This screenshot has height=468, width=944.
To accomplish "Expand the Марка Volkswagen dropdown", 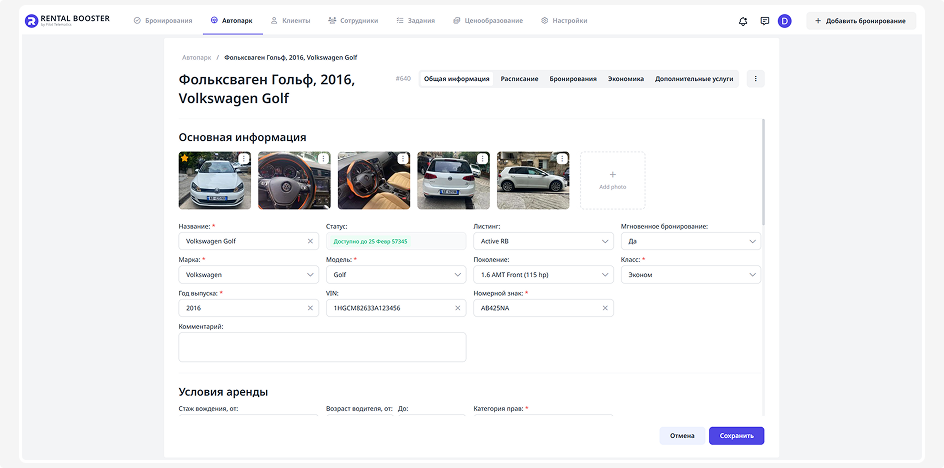I will pyautogui.click(x=310, y=274).
